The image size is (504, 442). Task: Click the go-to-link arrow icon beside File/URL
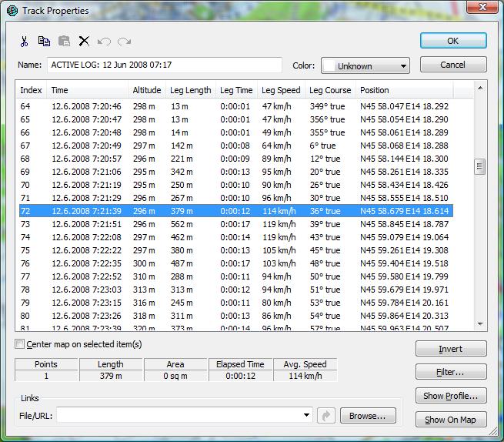pyautogui.click(x=326, y=416)
